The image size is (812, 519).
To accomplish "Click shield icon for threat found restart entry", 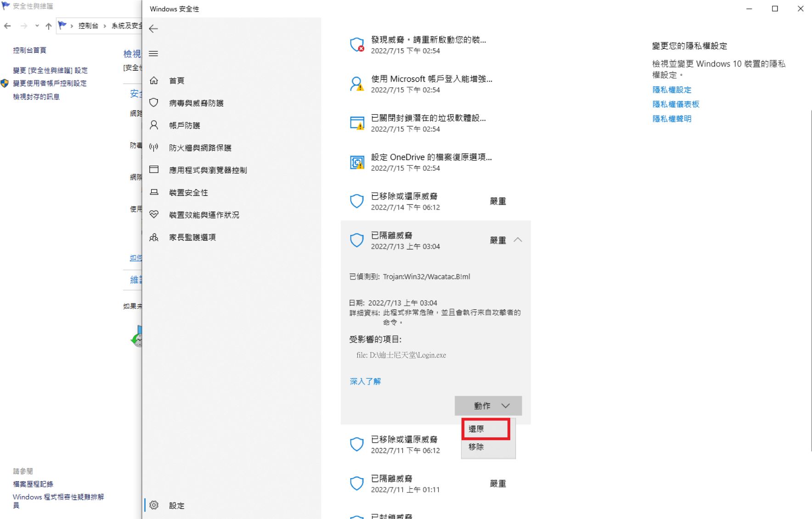I will click(357, 45).
